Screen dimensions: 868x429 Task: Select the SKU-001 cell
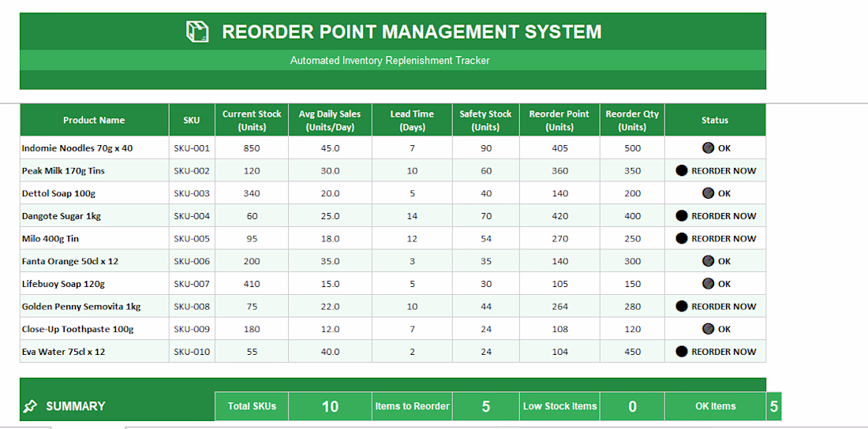[192, 147]
